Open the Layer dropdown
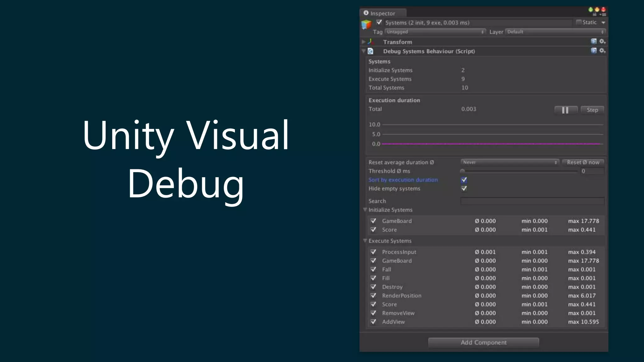The height and width of the screenshot is (362, 644). pos(555,32)
